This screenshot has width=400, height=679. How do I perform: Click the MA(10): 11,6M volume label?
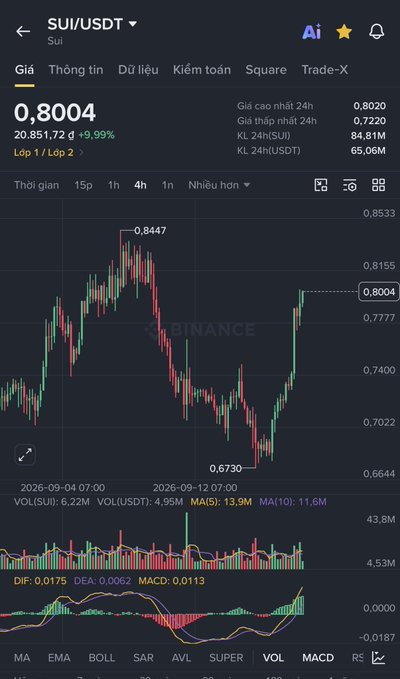(x=293, y=502)
